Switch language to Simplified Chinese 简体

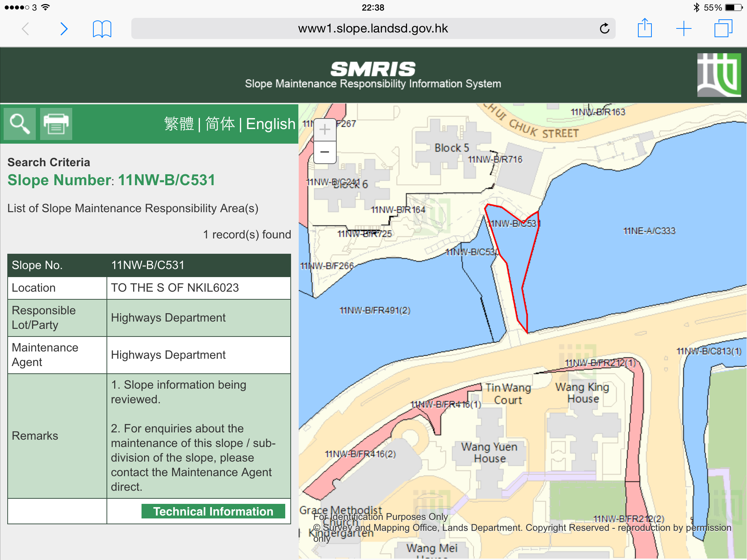pos(220,124)
